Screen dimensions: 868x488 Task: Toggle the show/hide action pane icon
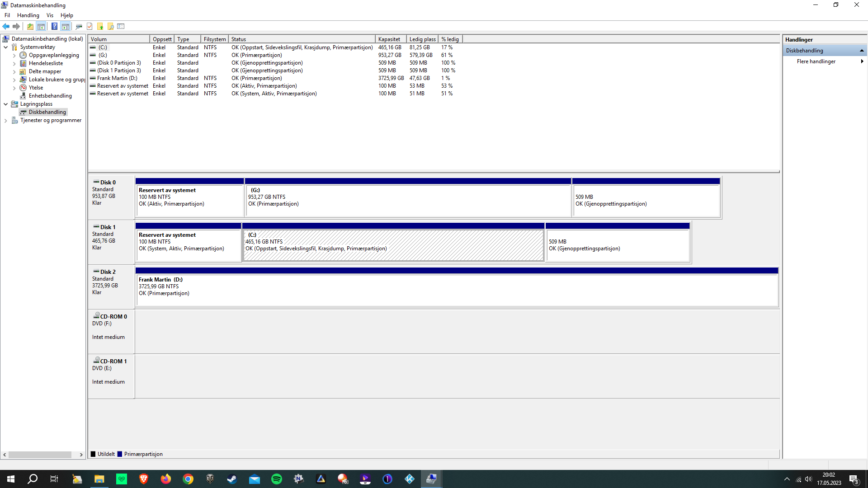[66, 26]
